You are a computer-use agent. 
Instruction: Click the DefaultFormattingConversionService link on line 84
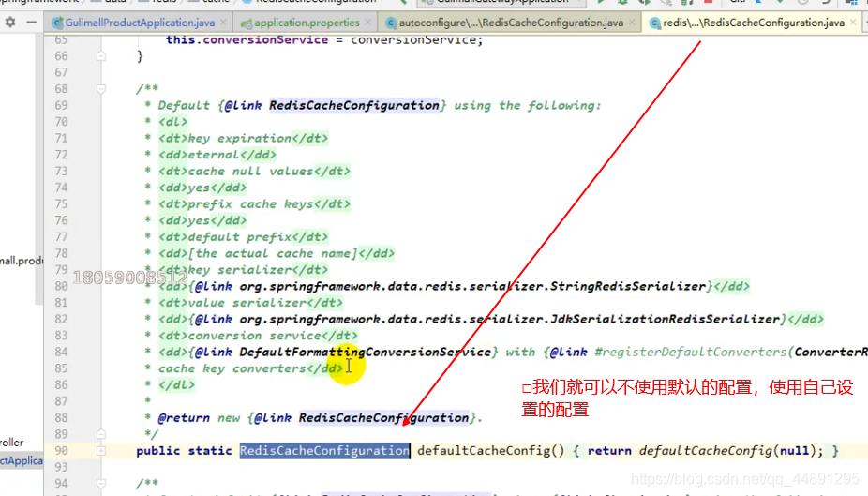pos(365,352)
